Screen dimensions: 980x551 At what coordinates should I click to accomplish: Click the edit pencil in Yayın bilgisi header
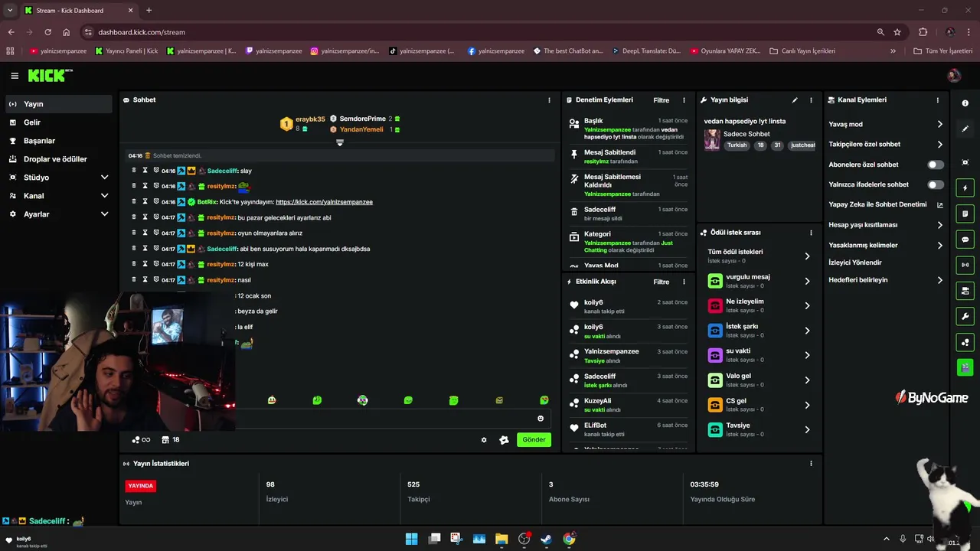pos(795,100)
